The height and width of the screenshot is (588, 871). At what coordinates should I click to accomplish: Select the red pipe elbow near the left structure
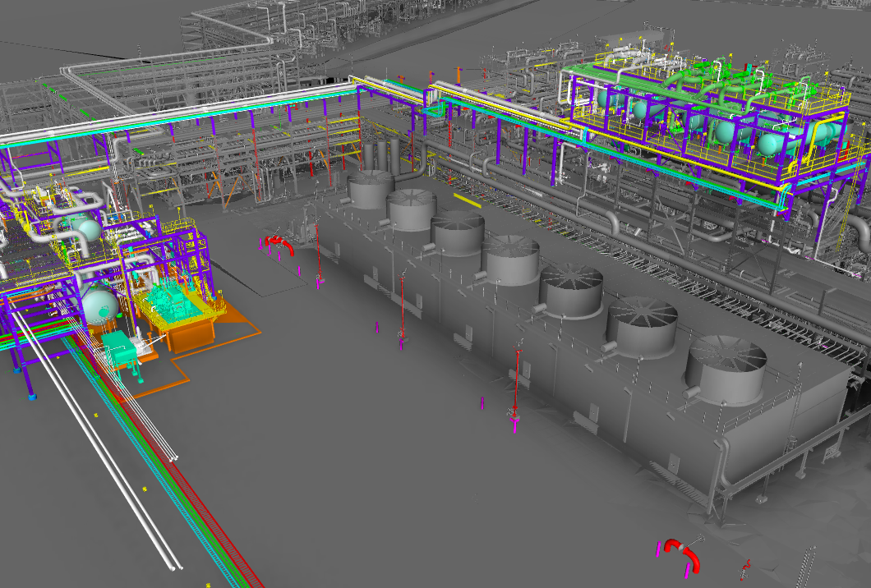point(279,242)
